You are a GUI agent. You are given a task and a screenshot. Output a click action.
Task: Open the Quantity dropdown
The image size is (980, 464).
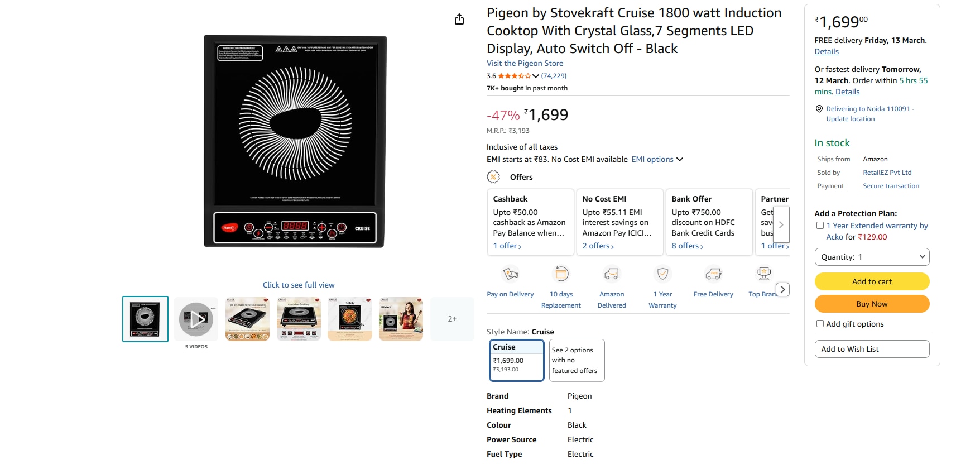click(872, 257)
